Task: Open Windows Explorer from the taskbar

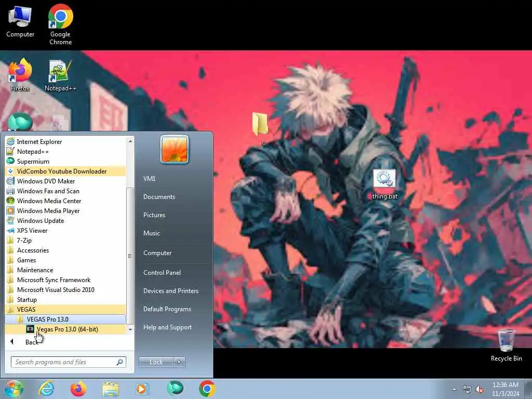Action: [111, 389]
